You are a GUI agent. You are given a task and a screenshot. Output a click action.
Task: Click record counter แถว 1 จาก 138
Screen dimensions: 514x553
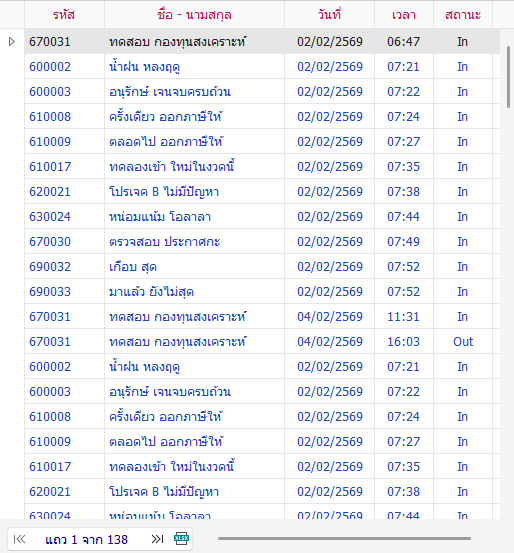click(86, 540)
